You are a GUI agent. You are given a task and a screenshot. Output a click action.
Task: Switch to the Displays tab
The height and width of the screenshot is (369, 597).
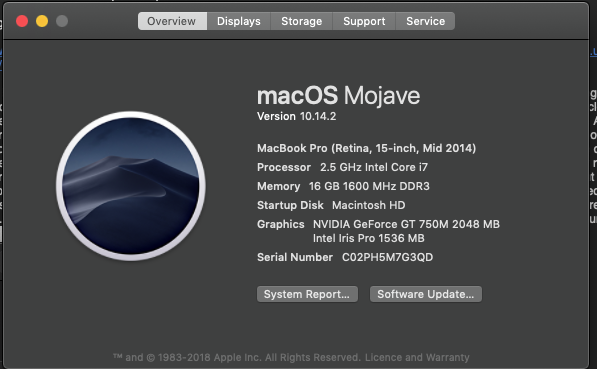pyautogui.click(x=239, y=21)
